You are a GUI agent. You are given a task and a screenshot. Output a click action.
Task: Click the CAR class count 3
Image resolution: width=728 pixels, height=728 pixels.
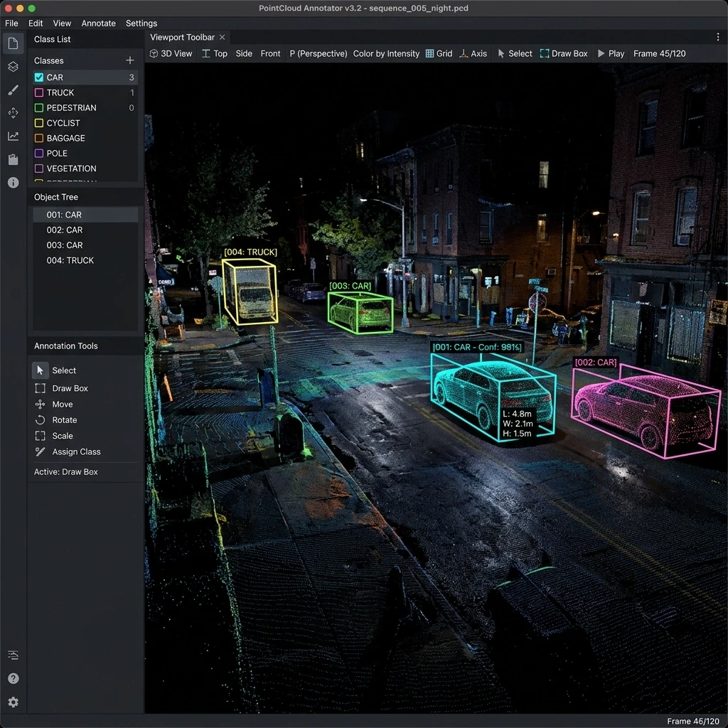[132, 77]
